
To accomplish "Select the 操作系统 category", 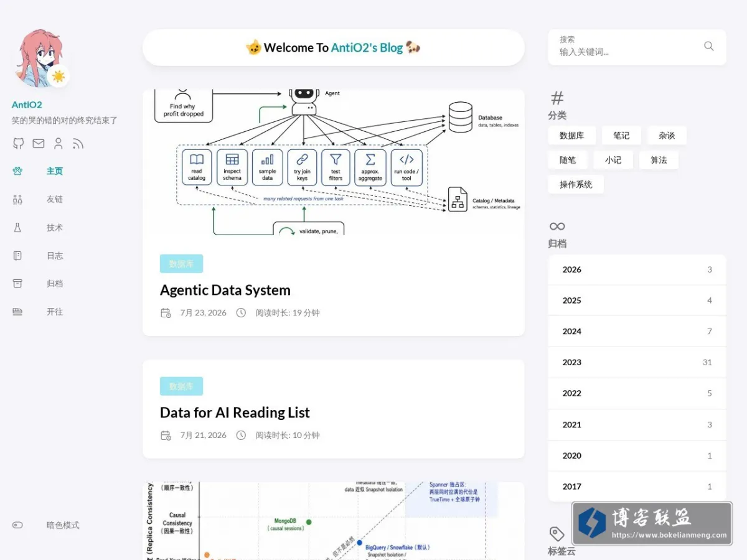I will pyautogui.click(x=576, y=184).
